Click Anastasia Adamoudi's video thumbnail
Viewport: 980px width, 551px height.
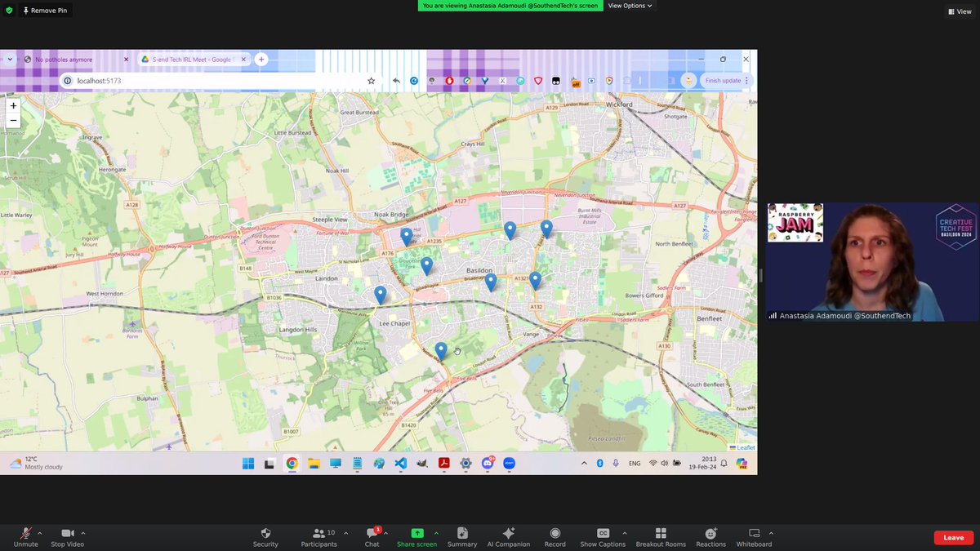(x=872, y=262)
